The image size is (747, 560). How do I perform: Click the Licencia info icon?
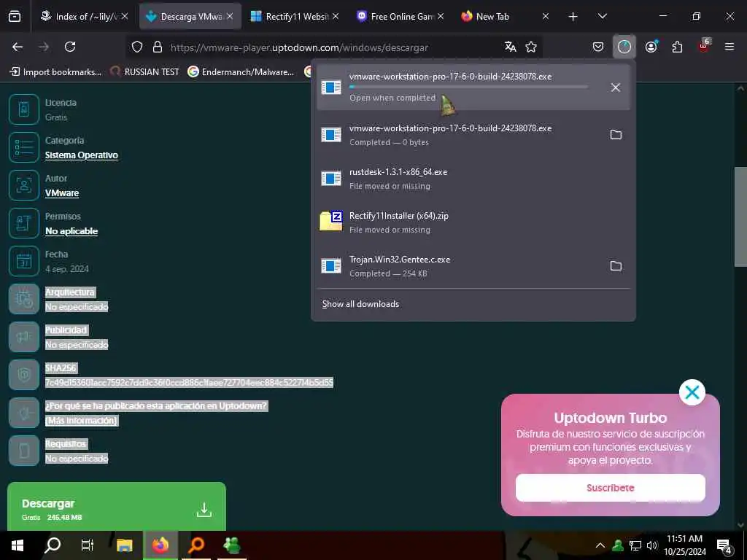coord(24,109)
